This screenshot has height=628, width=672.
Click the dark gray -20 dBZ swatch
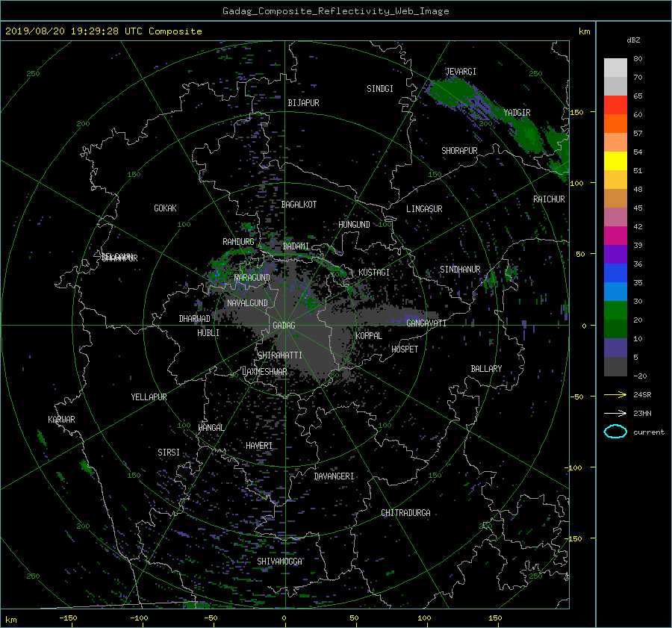[x=615, y=367]
